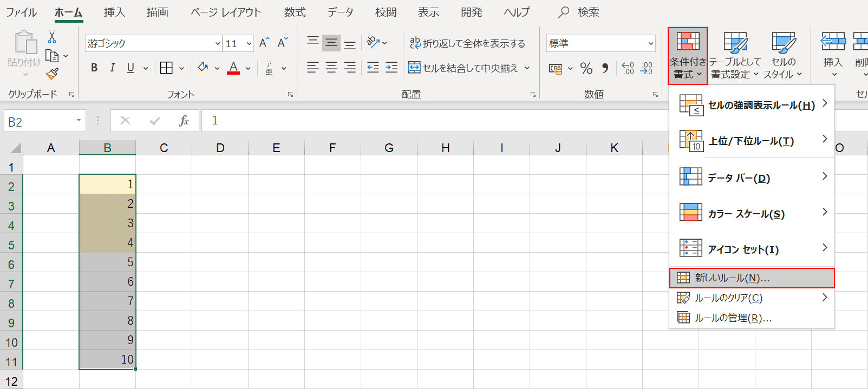This screenshot has width=868, height=389.
Task: Decrease decimal places icon
Action: 647,68
